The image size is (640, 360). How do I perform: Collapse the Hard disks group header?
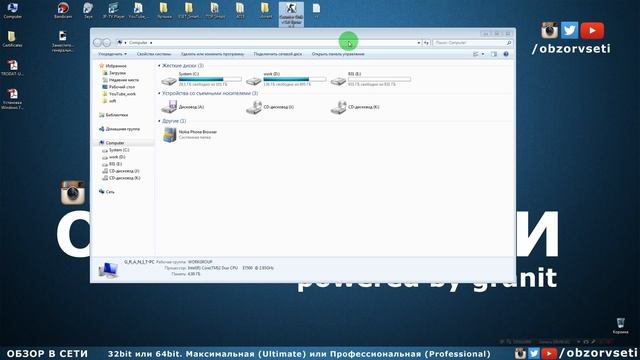coord(160,66)
